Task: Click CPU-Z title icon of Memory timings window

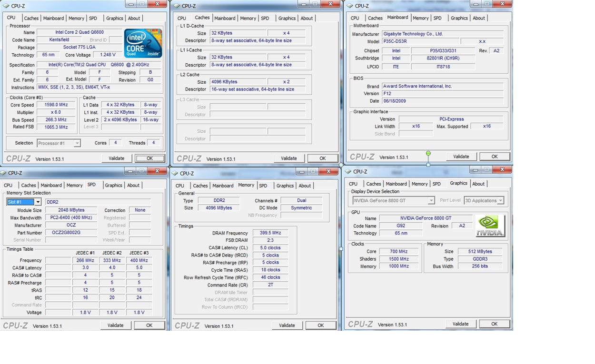Action: pyautogui.click(x=175, y=174)
